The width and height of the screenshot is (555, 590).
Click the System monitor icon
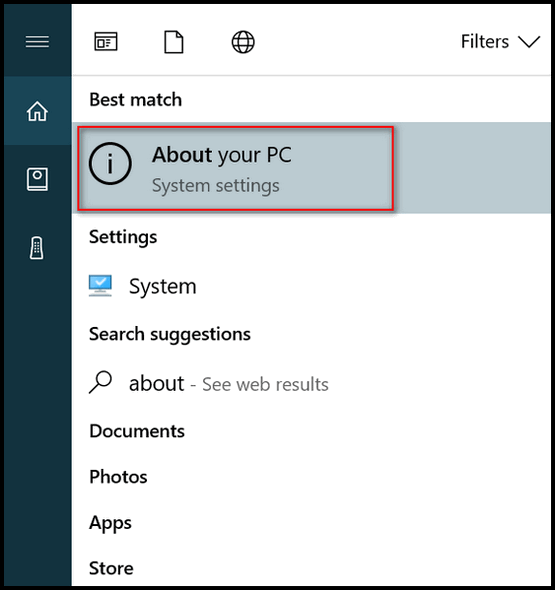point(100,286)
